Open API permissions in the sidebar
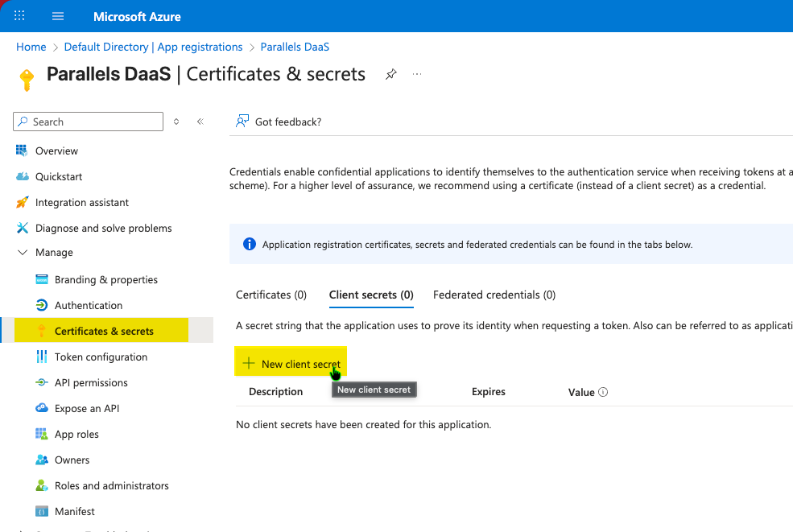The image size is (793, 532). coord(91,382)
